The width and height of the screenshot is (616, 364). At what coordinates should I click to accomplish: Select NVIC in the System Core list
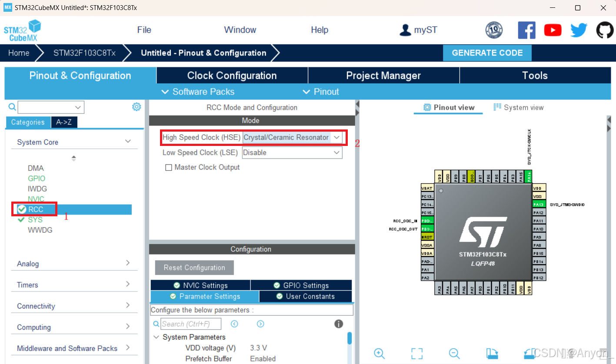[x=36, y=199]
